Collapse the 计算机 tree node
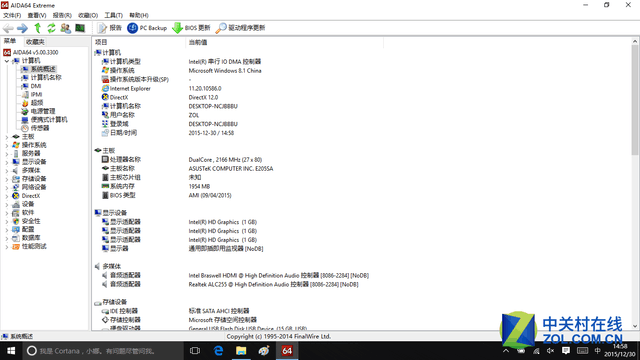The height and width of the screenshot is (360, 640). coord(7,61)
